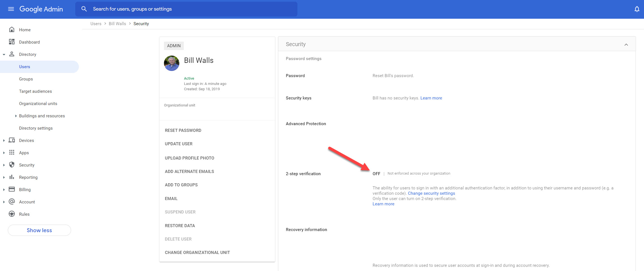
Task: Click the Show less button
Action: [x=39, y=230]
